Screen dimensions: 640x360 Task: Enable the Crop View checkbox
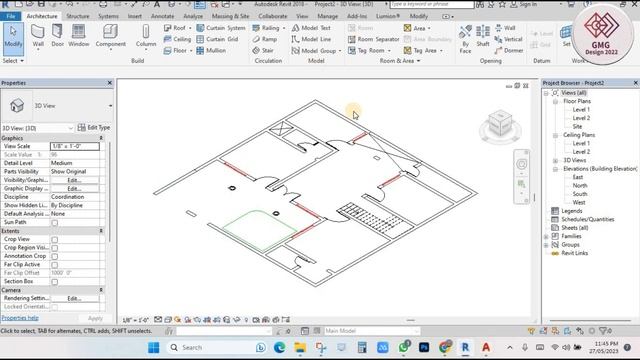point(55,240)
